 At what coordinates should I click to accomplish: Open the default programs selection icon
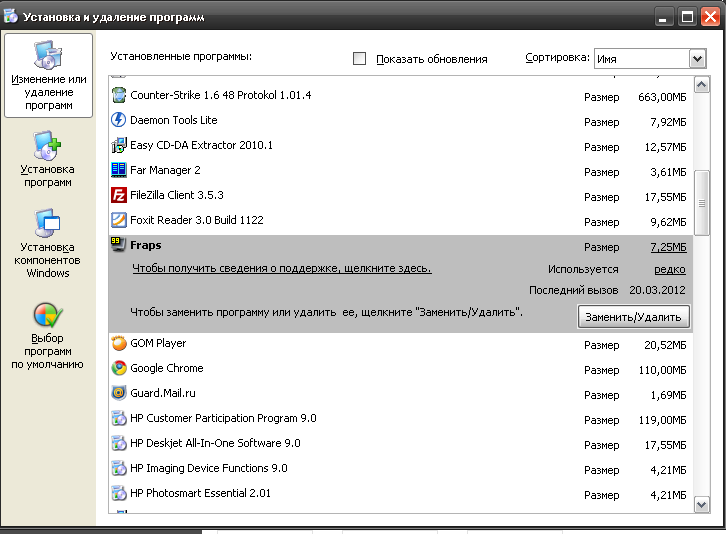[48, 315]
